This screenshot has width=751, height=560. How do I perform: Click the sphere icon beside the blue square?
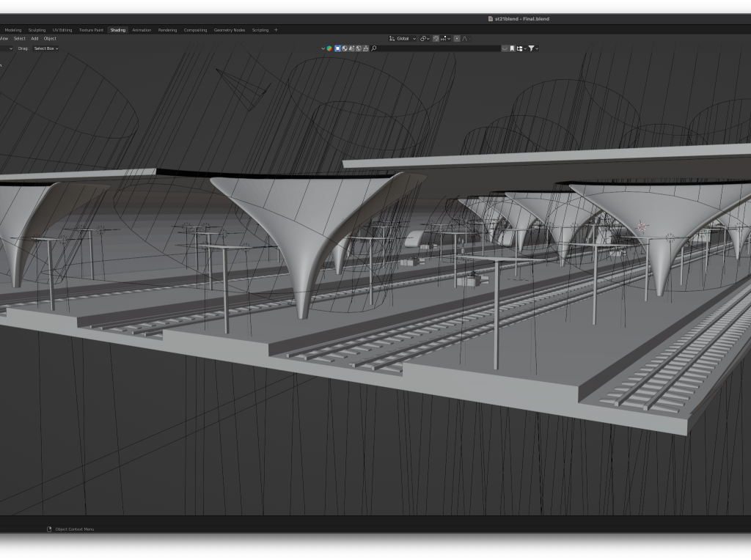pos(345,48)
